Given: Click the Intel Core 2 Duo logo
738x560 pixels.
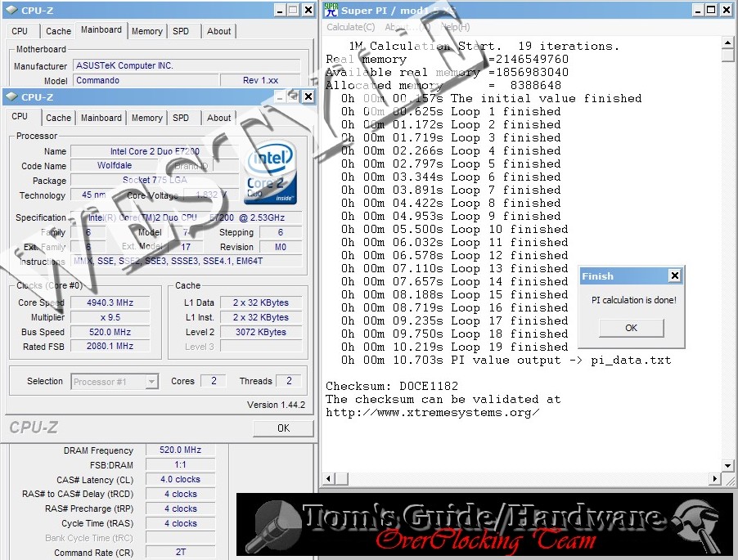Looking at the screenshot, I should 270,172.
